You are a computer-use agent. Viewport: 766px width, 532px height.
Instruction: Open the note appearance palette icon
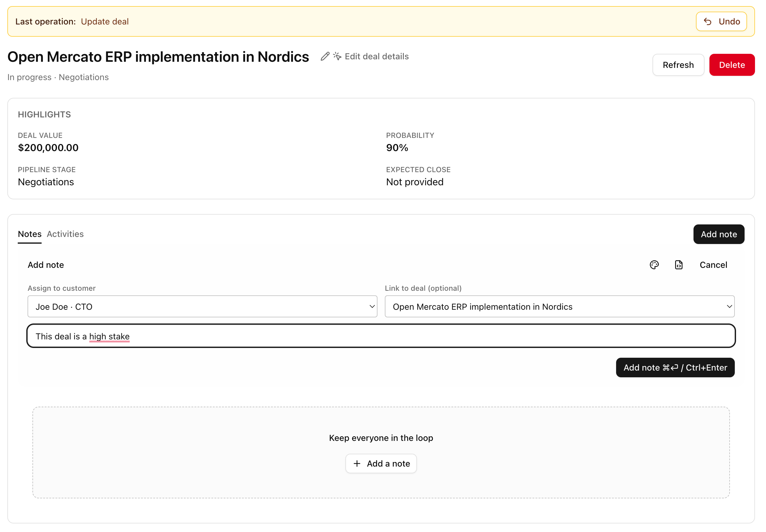coord(654,265)
